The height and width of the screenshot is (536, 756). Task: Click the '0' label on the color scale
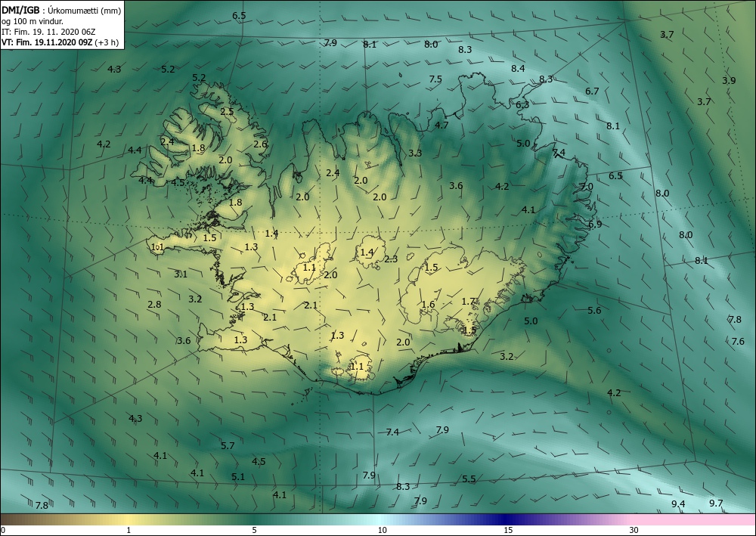(x=3, y=530)
